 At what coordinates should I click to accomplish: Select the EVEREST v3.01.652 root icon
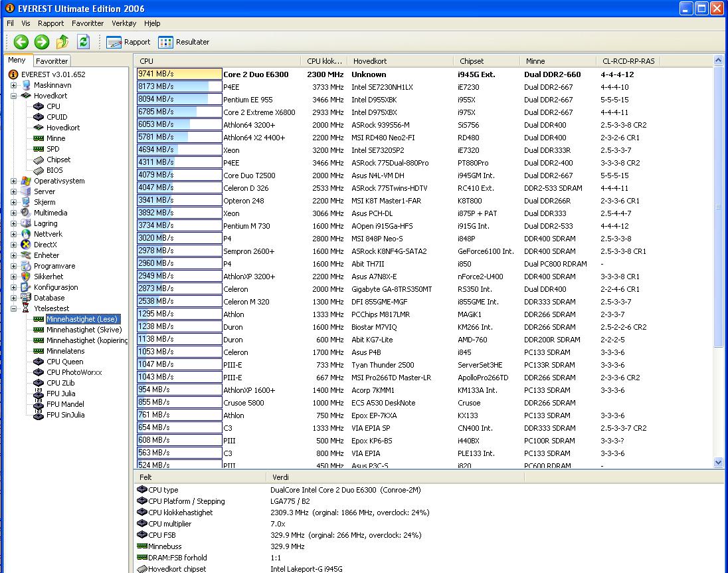[13, 74]
